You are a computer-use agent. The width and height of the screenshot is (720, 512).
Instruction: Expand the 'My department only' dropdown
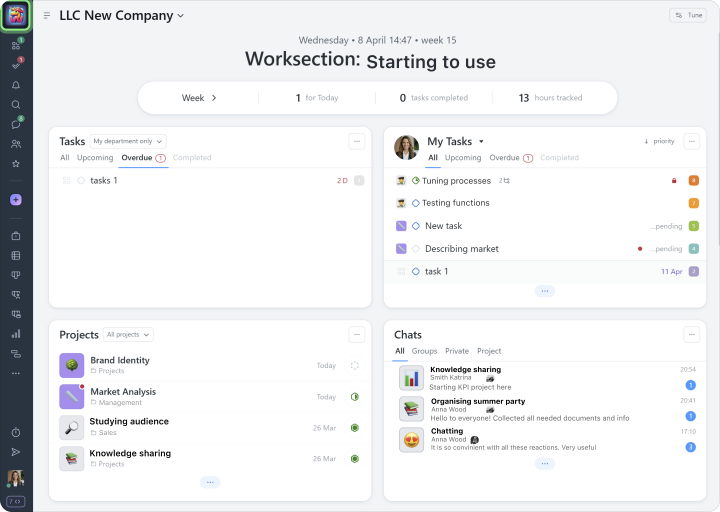coord(128,142)
